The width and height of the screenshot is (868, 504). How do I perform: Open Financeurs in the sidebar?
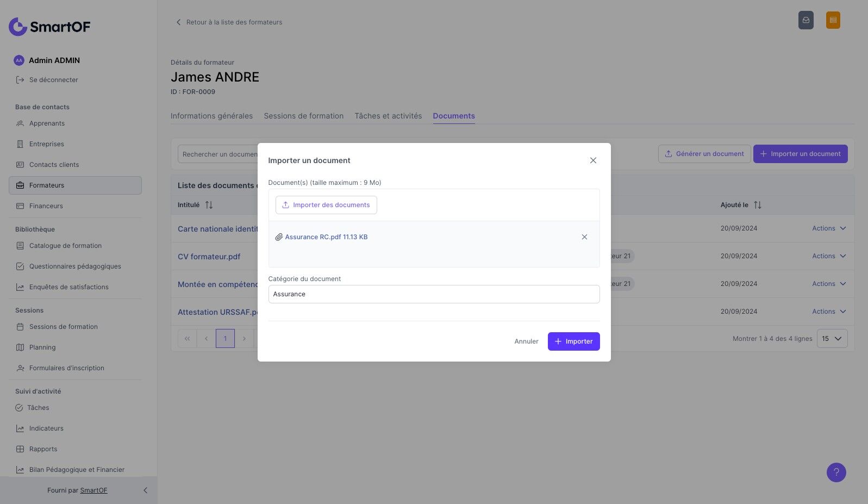tap(75, 206)
